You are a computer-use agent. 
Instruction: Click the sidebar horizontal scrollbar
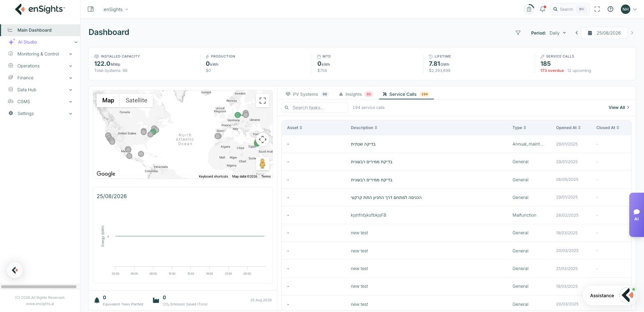pyautogui.click(x=39, y=287)
